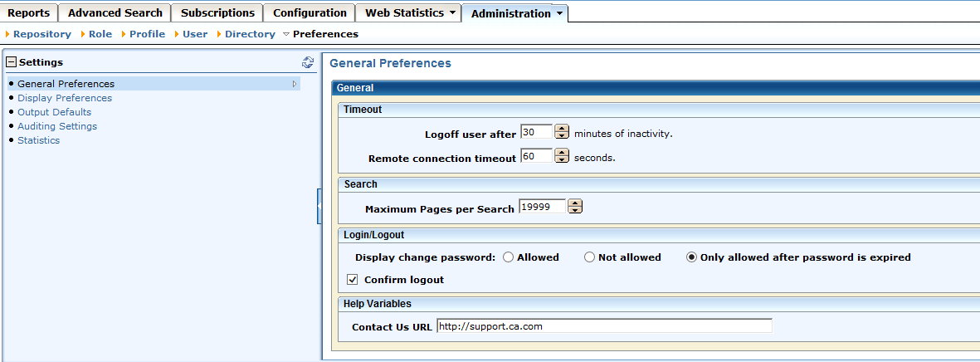980x362 pixels.
Task: Decrease Remote connection timeout spinner
Action: coord(562,160)
